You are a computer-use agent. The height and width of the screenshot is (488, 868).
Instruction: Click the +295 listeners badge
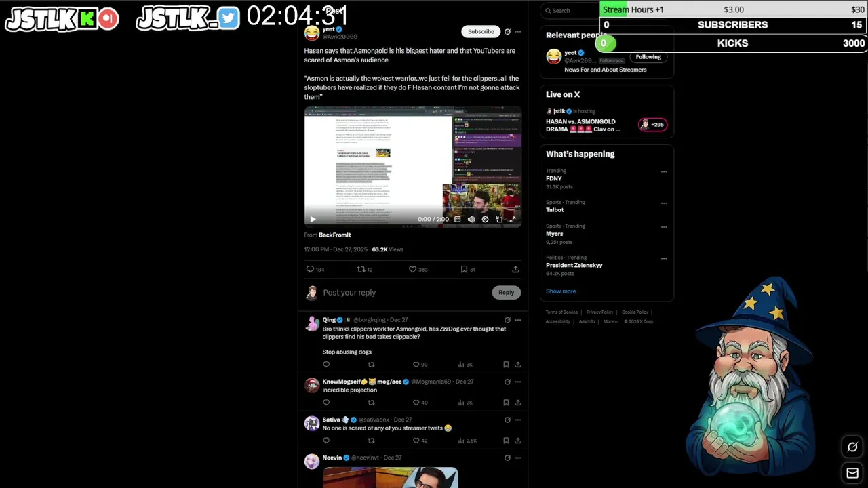click(652, 124)
